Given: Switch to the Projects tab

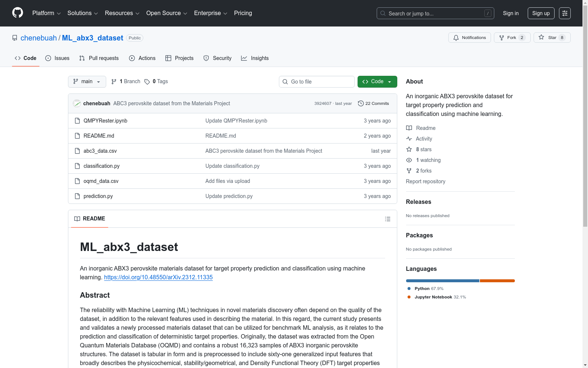Looking at the screenshot, I should (179, 58).
